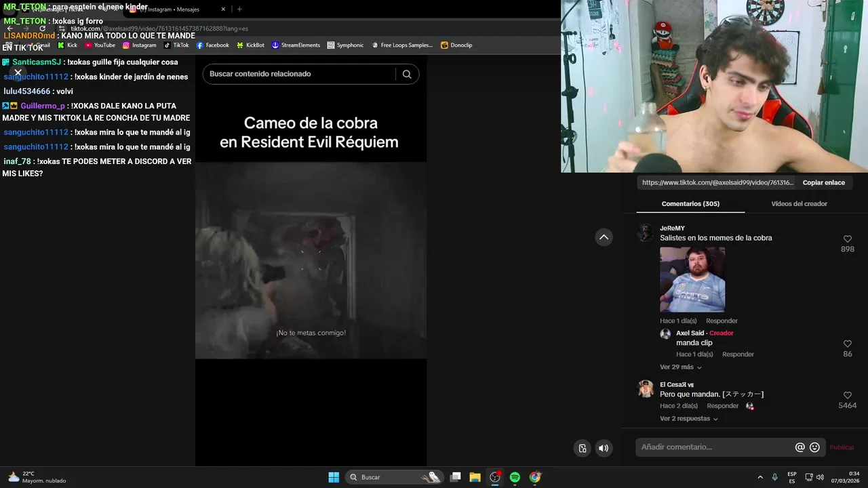Open the Symphonic bookmark

tap(345, 45)
